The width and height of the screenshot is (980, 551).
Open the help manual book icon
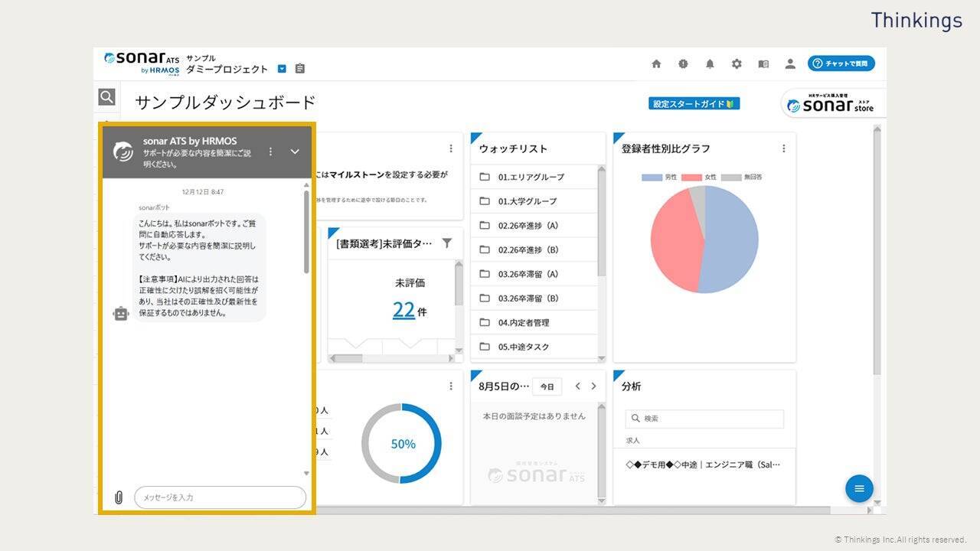(x=763, y=64)
